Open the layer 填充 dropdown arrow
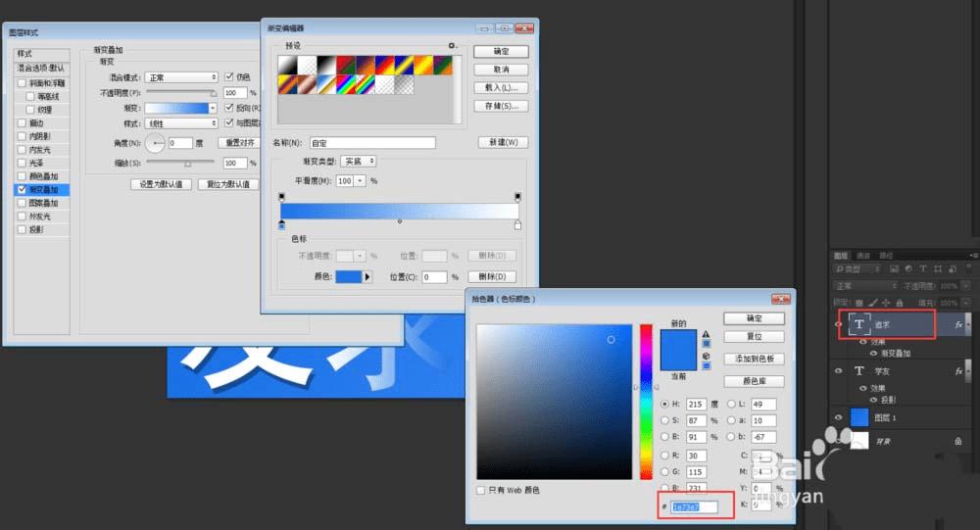The width and height of the screenshot is (980, 530). pyautogui.click(x=963, y=303)
